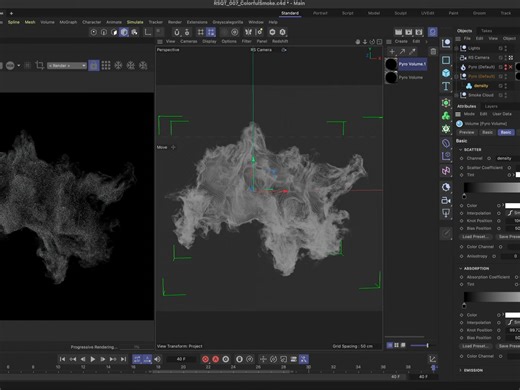Screen dimensions: 520x390
Task: Toggle visibility dots for density object
Action: (x=506, y=86)
